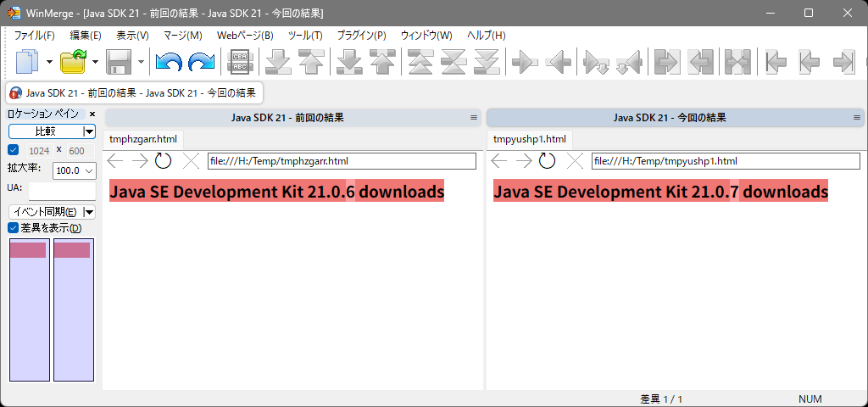
Task: Click the width field showing 1024
Action: click(39, 151)
